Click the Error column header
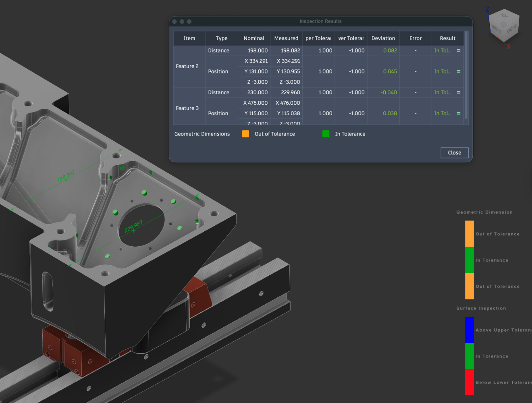Viewport: 532px width, 403px height. click(x=416, y=38)
